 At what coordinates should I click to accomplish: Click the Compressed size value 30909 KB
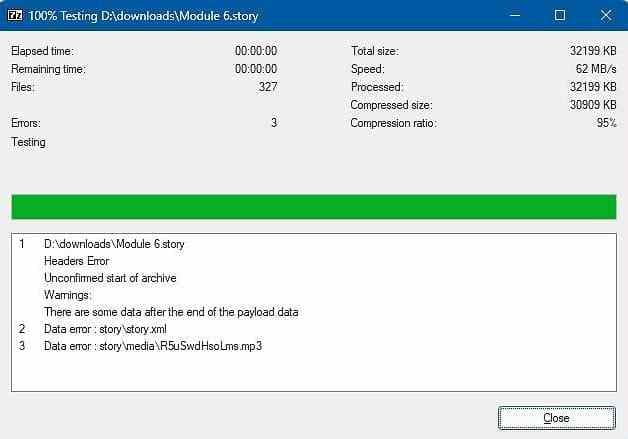click(x=593, y=105)
